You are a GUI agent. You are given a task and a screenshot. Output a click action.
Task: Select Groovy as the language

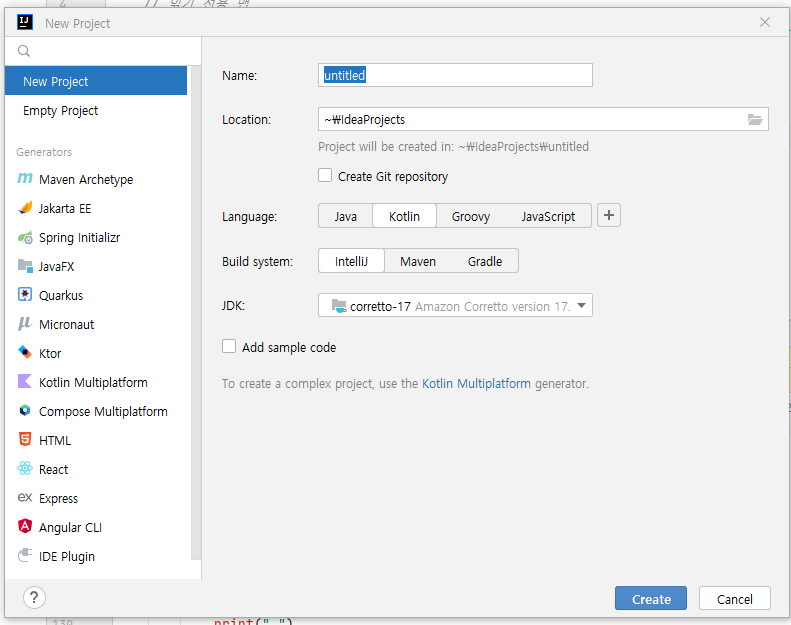pyautogui.click(x=471, y=216)
